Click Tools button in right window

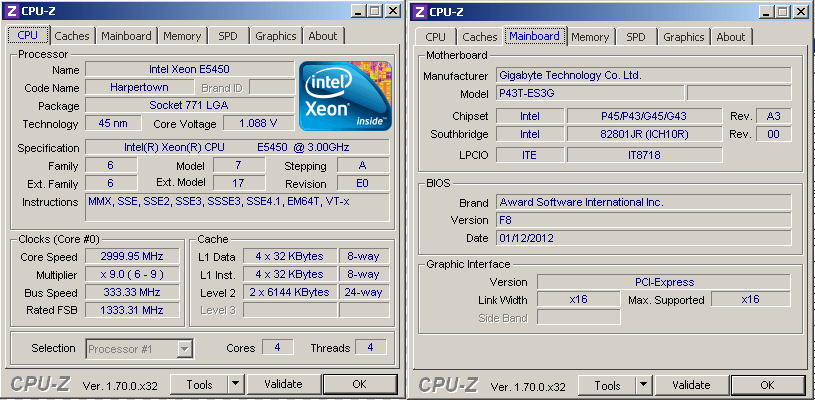tap(608, 385)
